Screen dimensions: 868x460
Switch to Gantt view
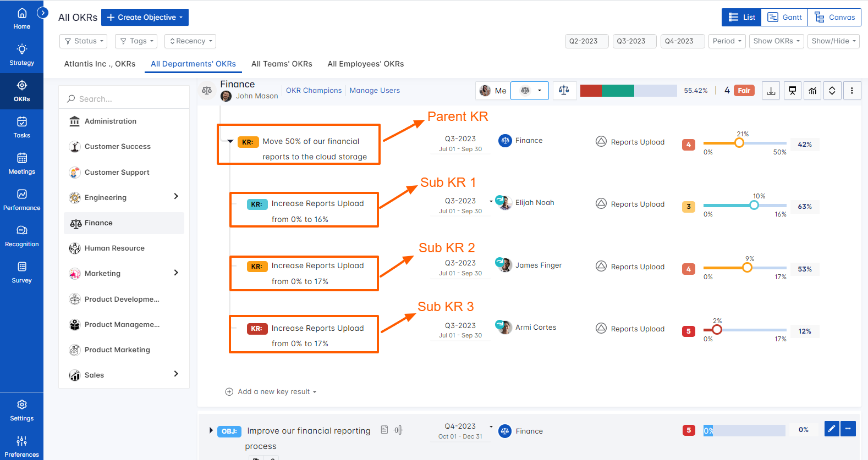pyautogui.click(x=784, y=18)
